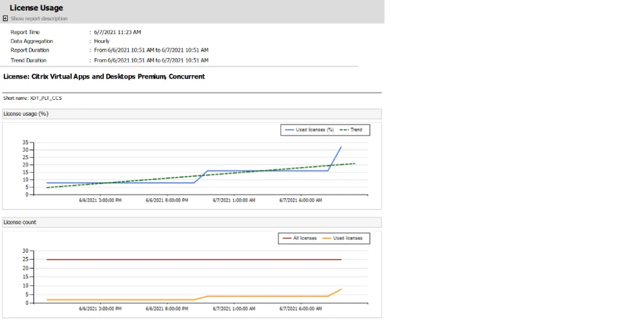Click the plus icon beside report description
This screenshot has width=644, height=322.
click(x=5, y=18)
